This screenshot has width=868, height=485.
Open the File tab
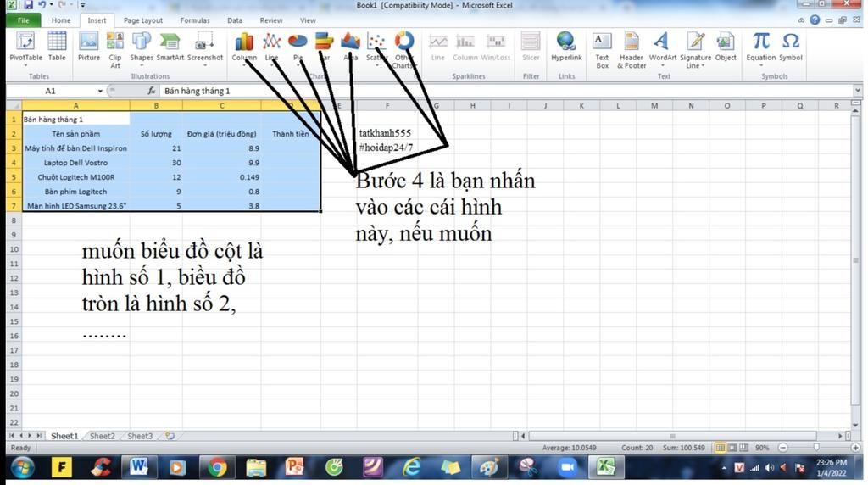[x=23, y=20]
